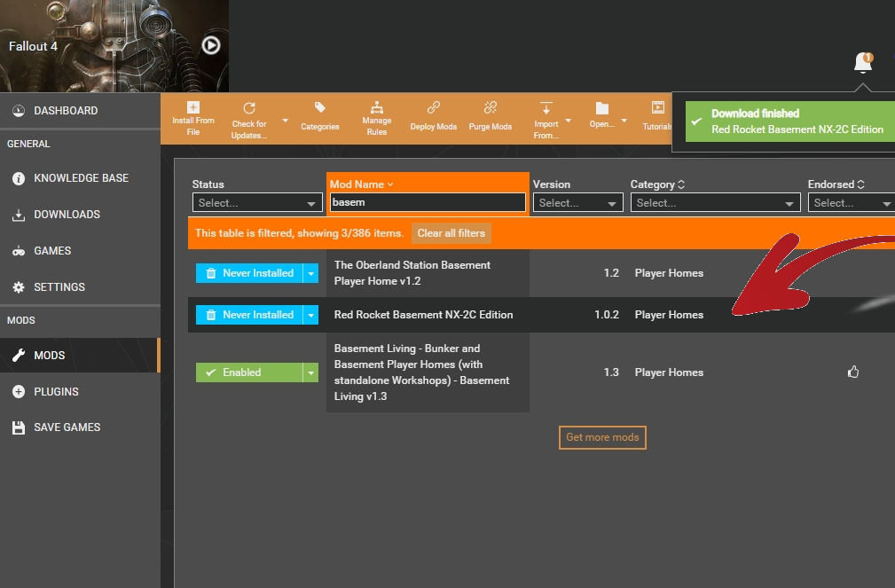The height and width of the screenshot is (588, 895).
Task: Click version 1.2 cell
Action: tap(611, 273)
